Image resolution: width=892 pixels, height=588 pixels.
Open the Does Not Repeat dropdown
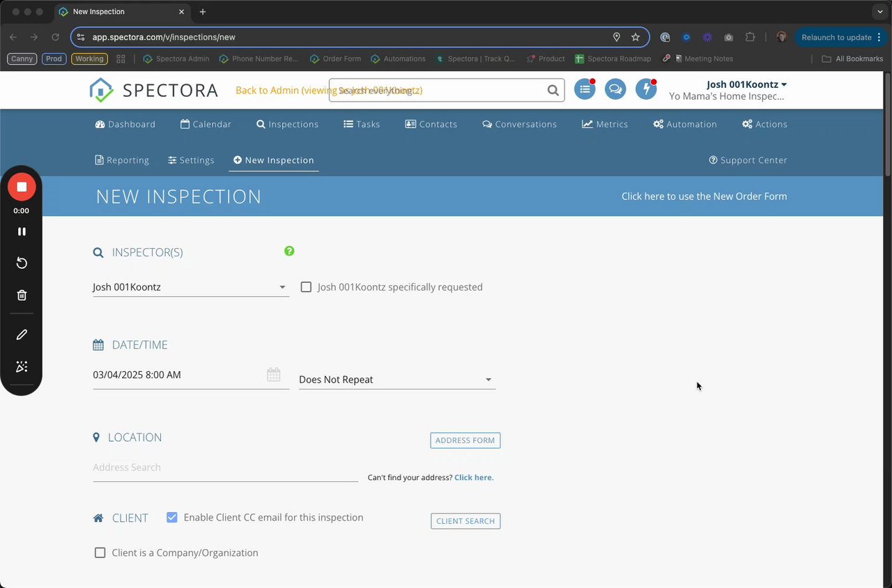[x=397, y=380]
